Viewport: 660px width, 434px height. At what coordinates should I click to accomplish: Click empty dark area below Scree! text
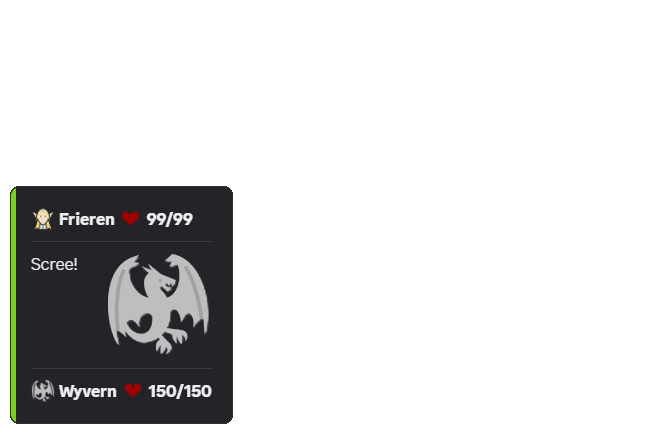63,320
